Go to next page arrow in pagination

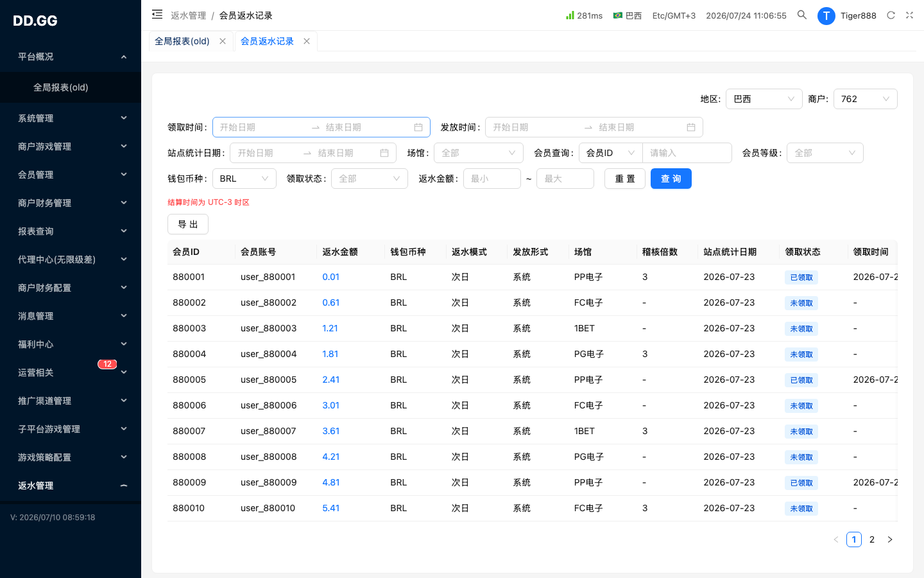[890, 539]
